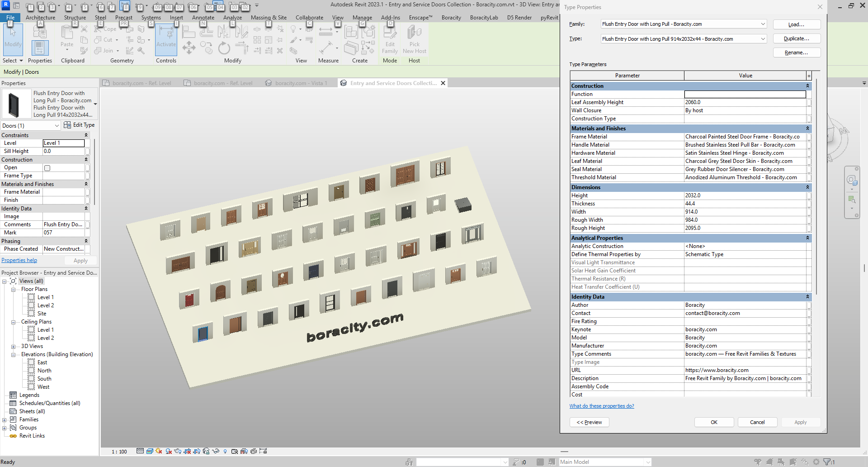Open the Annotate ribbon tab
This screenshot has height=467, width=868.
[203, 18]
